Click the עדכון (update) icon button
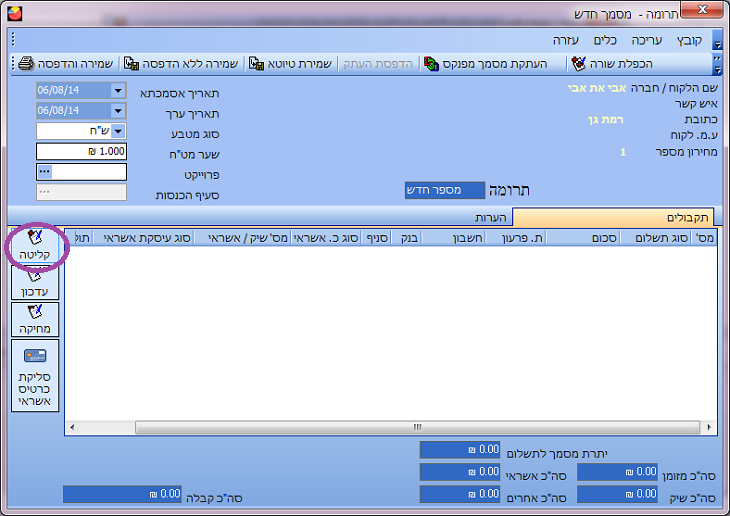The width and height of the screenshot is (730, 516). tap(35, 282)
